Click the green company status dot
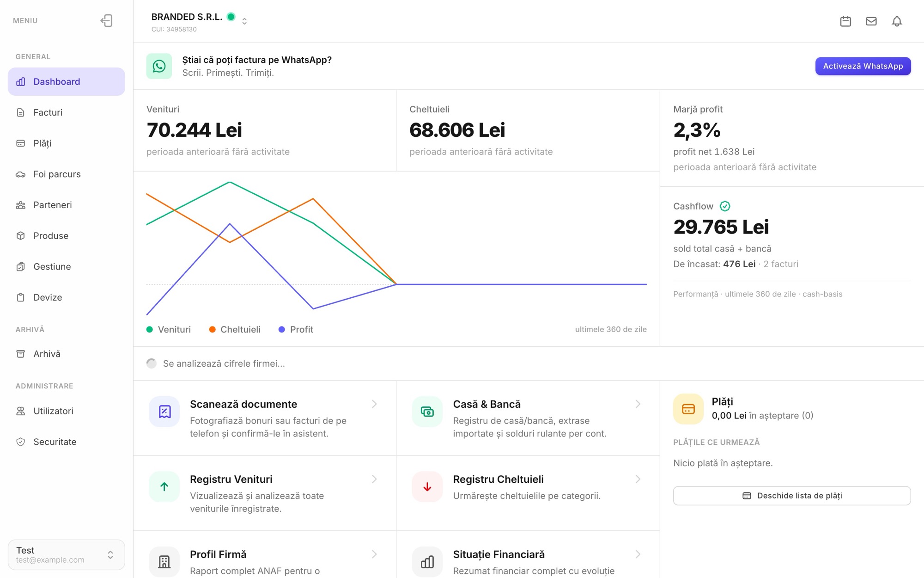Viewport: 924px width, 578px height. [x=231, y=17]
